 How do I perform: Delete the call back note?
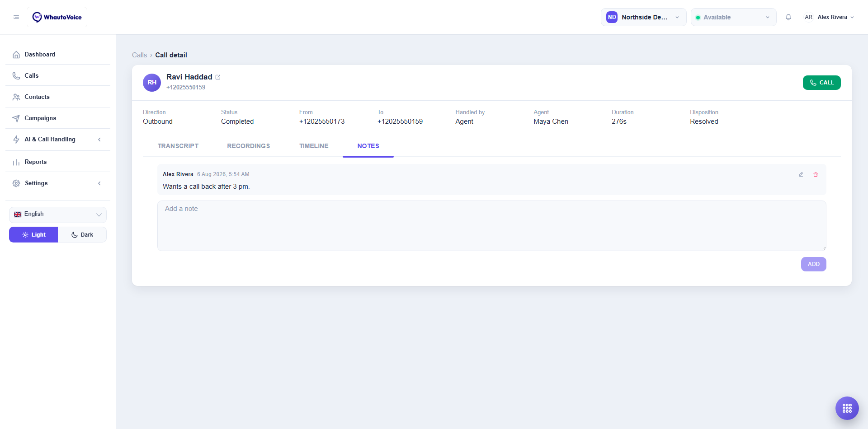pyautogui.click(x=816, y=174)
